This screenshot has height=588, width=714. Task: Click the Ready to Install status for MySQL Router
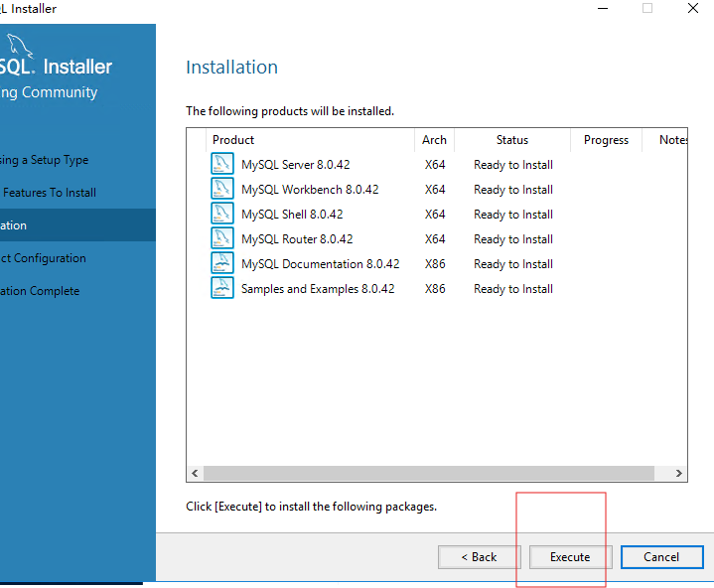click(x=513, y=239)
